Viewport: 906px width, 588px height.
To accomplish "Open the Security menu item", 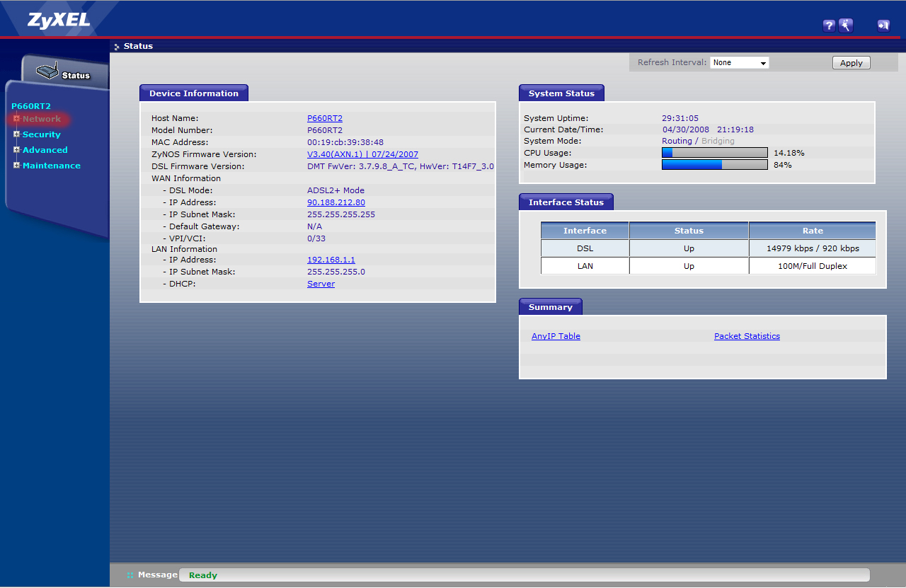I will 42,134.
